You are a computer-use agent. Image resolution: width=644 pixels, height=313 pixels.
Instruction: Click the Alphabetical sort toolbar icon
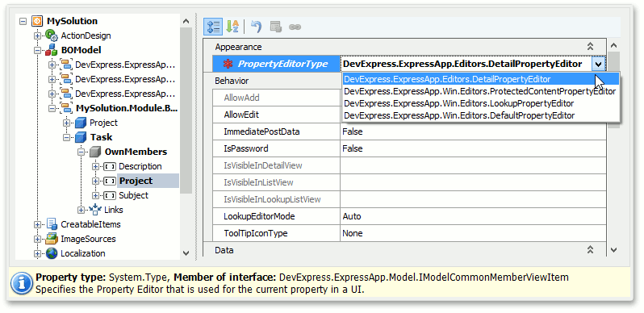click(x=233, y=27)
